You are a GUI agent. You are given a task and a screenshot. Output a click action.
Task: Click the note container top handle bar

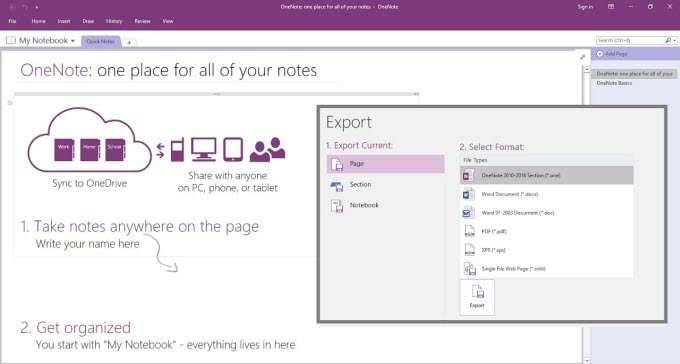[216, 94]
